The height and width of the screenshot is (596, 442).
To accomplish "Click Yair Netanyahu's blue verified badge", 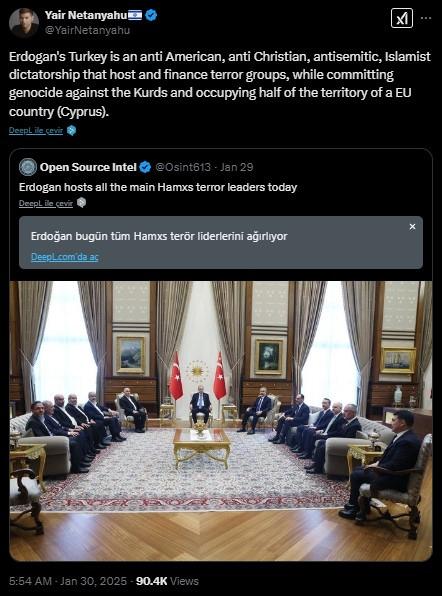I will tap(151, 15).
